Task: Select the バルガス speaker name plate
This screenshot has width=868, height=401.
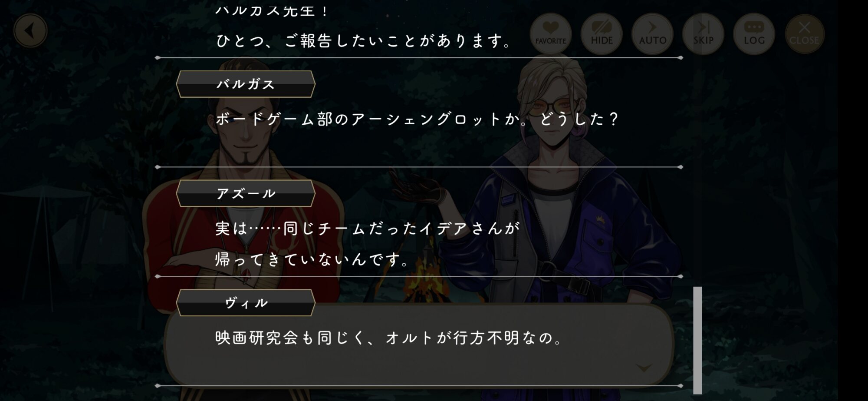Action: point(246,84)
